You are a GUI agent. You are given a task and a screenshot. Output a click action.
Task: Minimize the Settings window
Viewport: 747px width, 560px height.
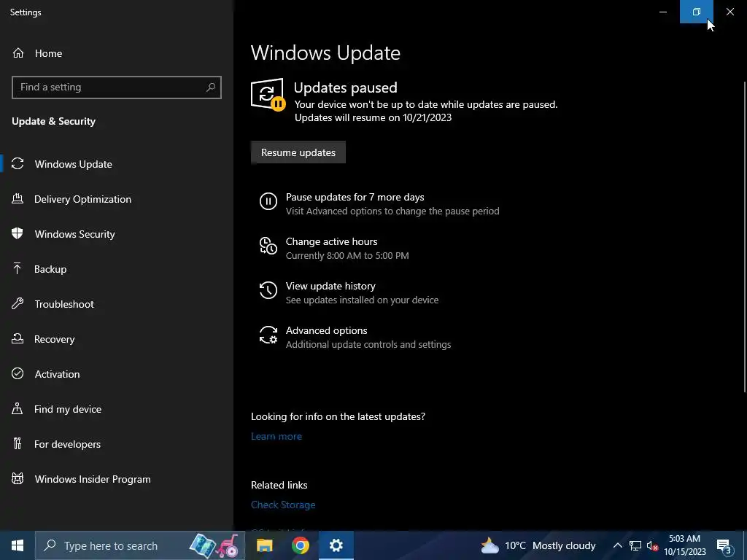662,12
